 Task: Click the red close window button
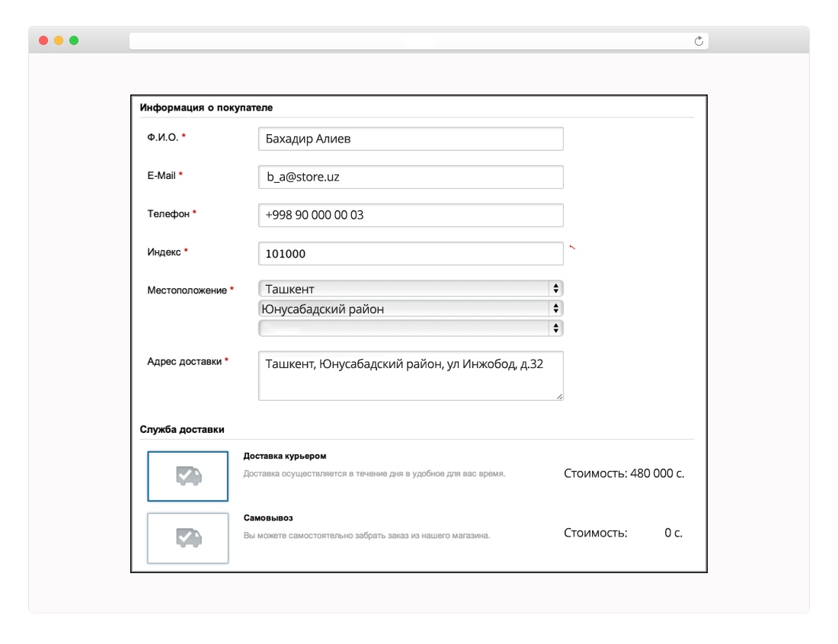(43, 40)
